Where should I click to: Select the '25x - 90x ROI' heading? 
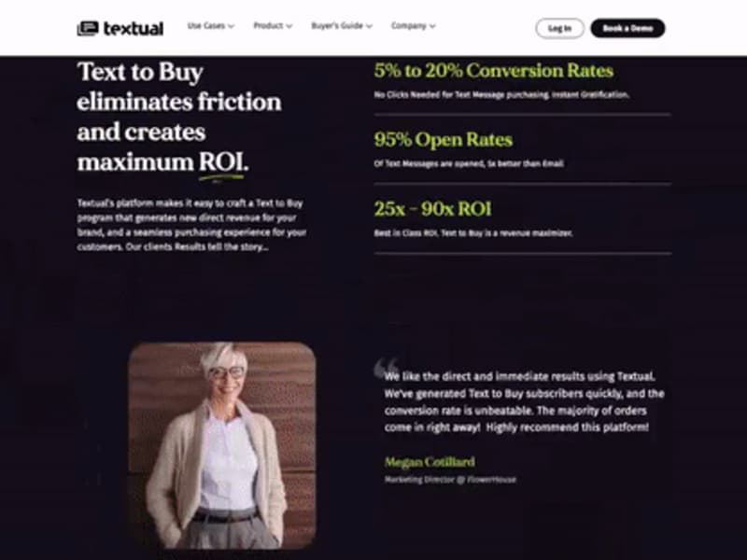[x=432, y=209]
